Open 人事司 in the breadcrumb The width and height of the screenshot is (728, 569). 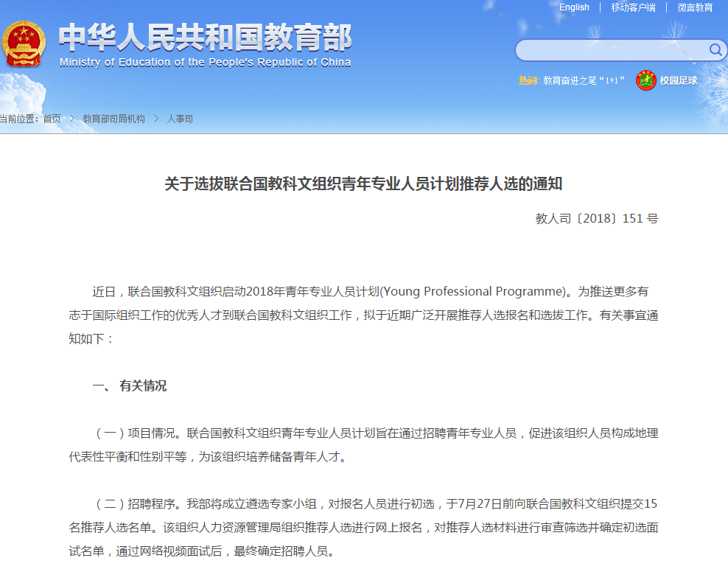[180, 119]
